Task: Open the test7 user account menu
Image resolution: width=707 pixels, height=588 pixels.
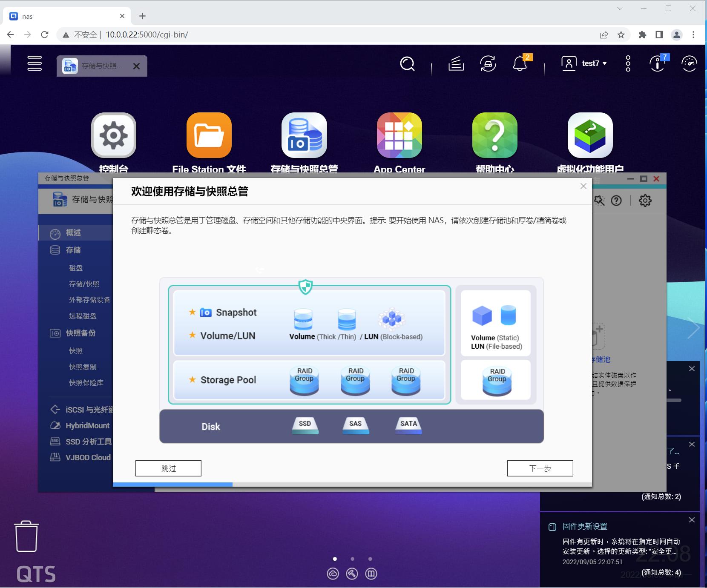Action: tap(592, 63)
